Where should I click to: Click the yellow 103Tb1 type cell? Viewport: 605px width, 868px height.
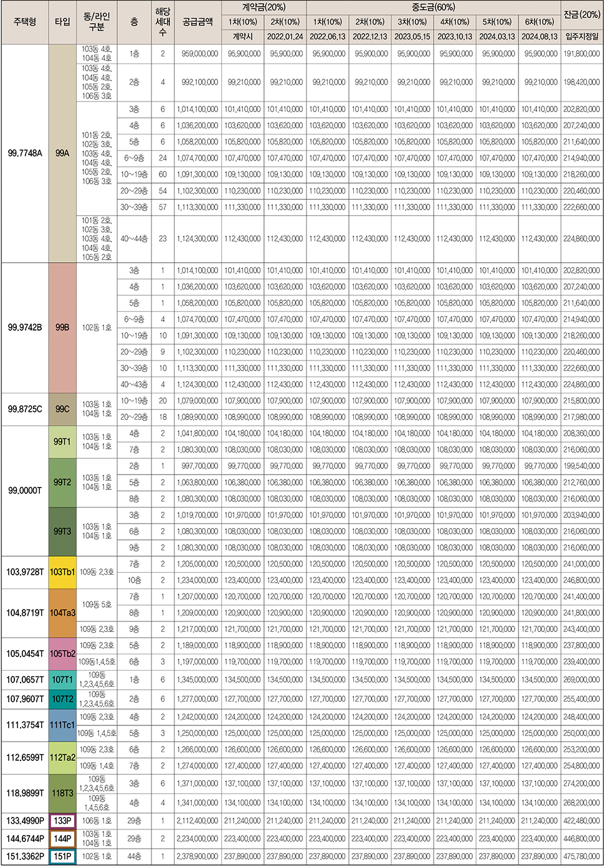[x=62, y=572]
